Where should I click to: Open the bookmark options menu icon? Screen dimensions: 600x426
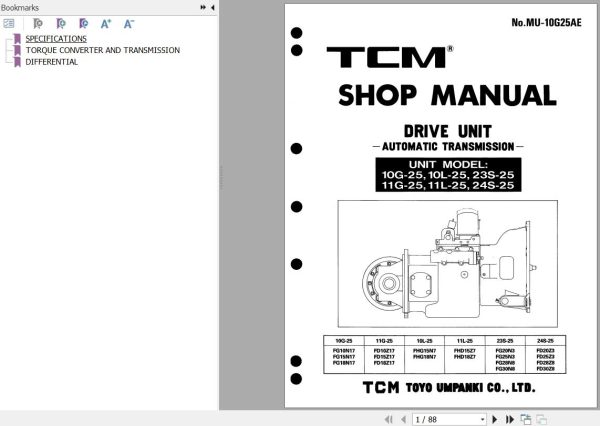click(9, 24)
